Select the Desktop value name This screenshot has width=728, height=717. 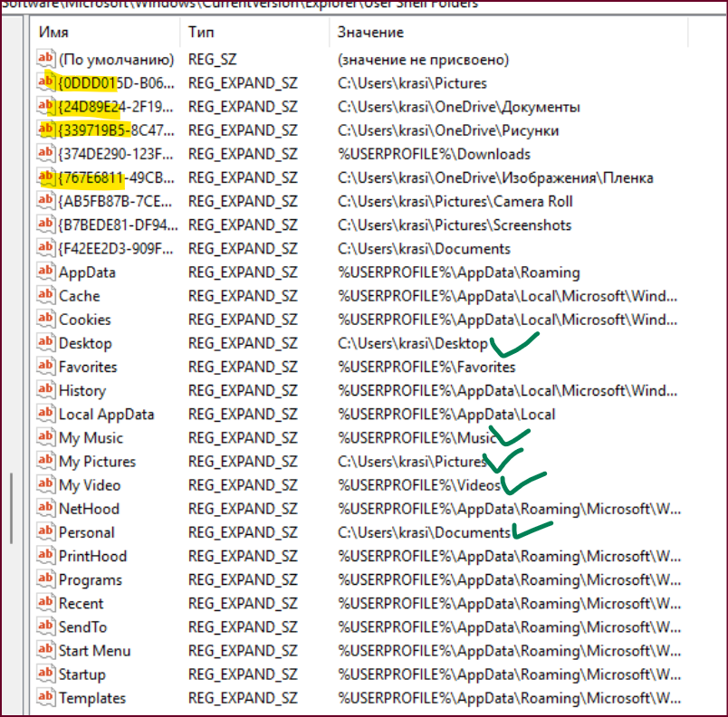click(x=85, y=343)
